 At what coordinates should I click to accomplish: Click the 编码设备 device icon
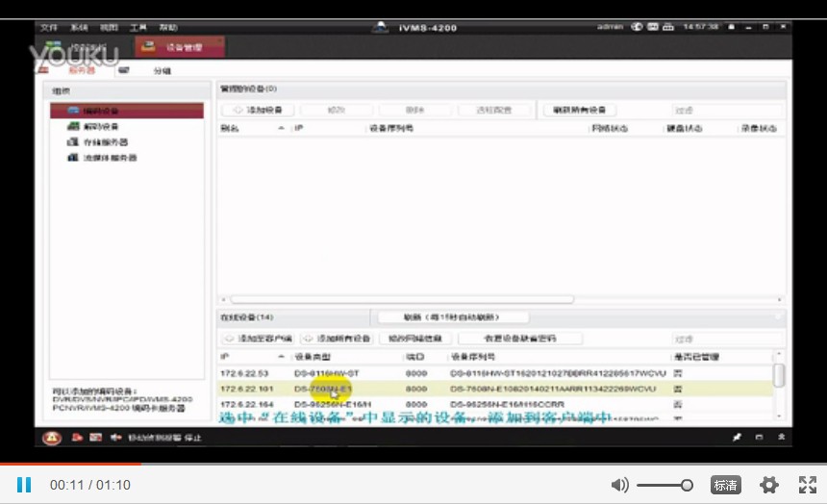click(73, 111)
